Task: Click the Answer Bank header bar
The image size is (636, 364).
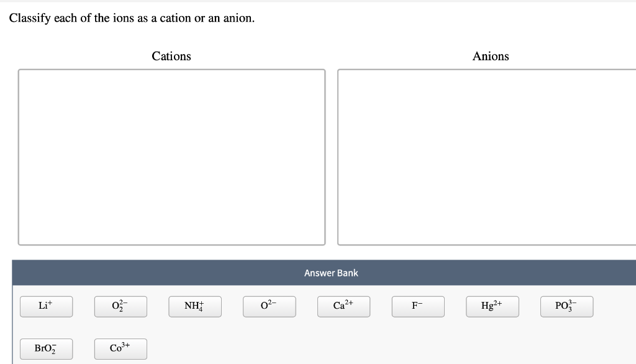Action: click(x=331, y=273)
